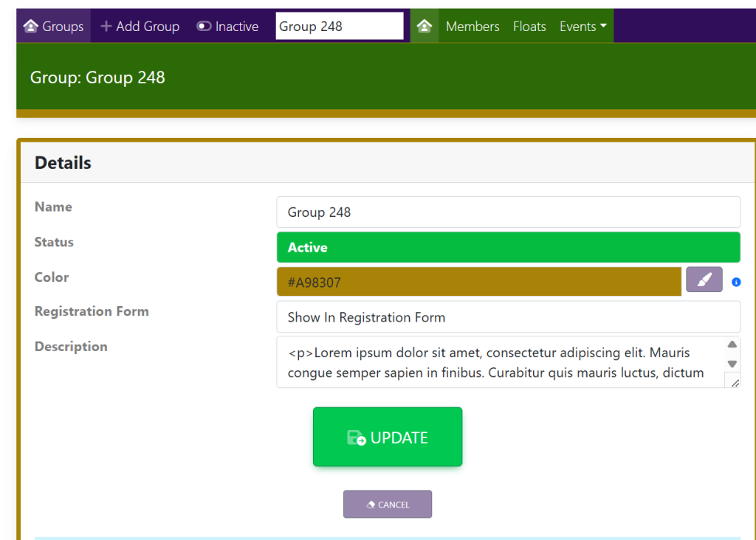Click the Name input field
The image size is (756, 540).
508,212
